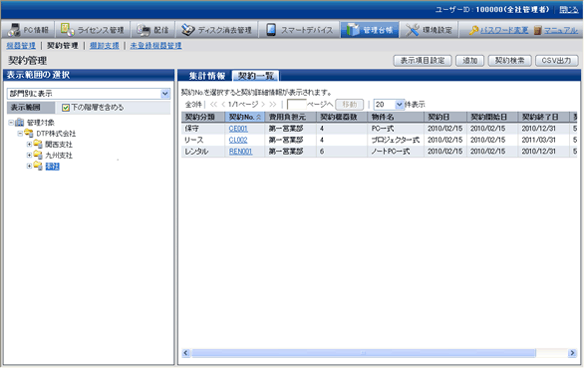This screenshot has width=584, height=368.
Task: Go to first page double-arrow icon
Action: coord(213,105)
